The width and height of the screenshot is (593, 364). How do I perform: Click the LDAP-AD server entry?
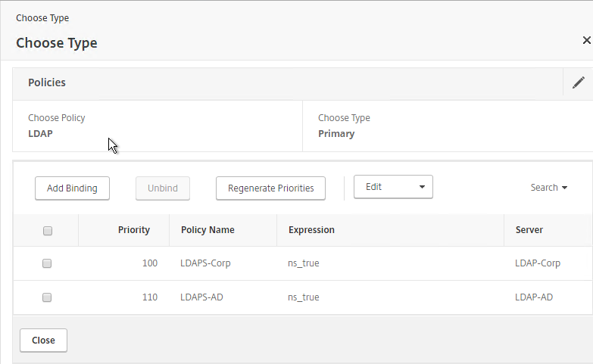coord(534,297)
